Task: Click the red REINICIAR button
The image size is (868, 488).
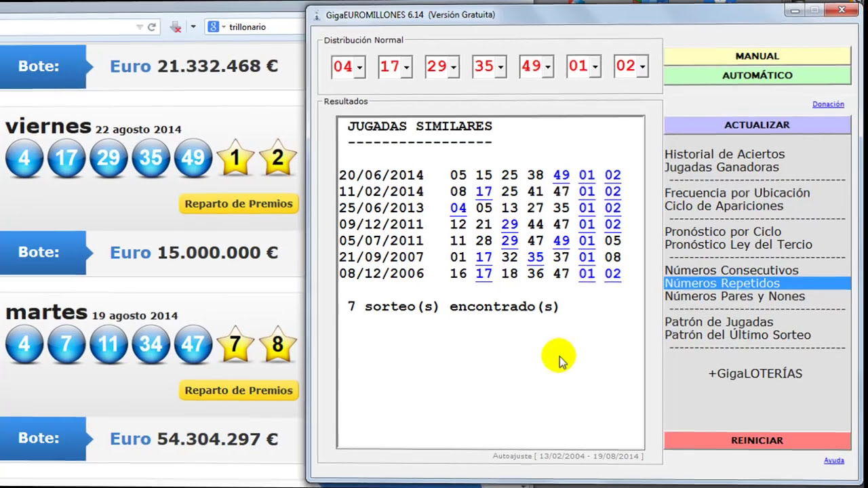Action: click(757, 441)
